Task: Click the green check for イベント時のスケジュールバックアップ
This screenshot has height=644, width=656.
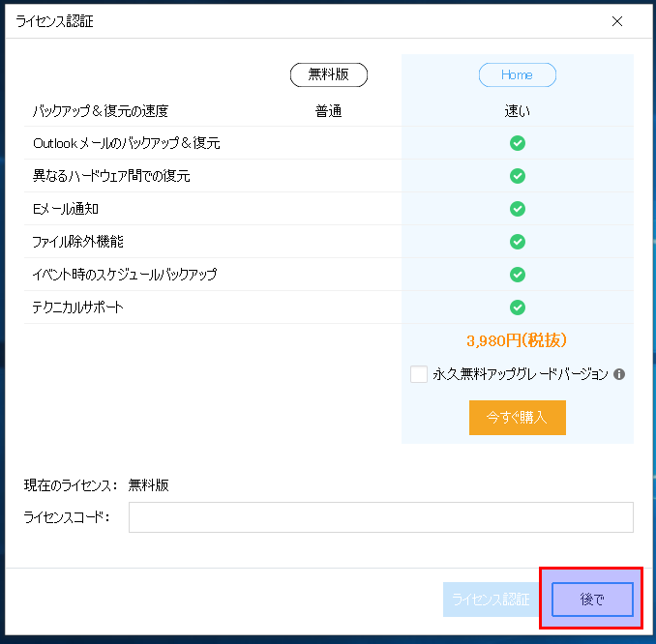Action: (x=518, y=275)
